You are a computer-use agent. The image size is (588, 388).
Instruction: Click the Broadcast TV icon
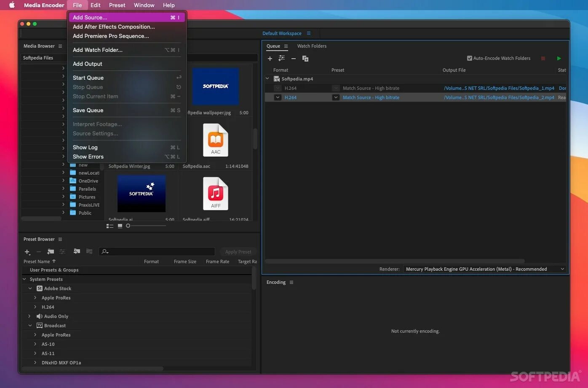(40, 326)
